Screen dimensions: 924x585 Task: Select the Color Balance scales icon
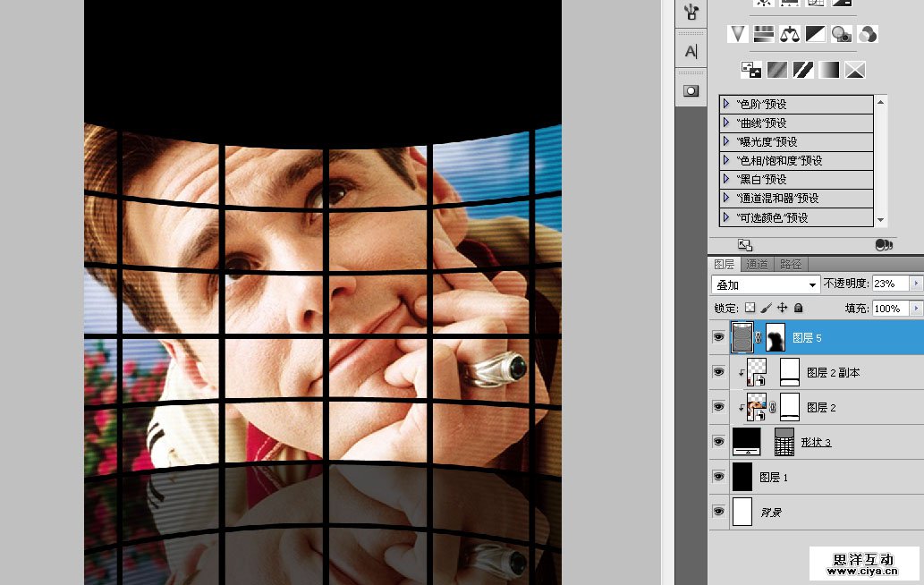pyautogui.click(x=789, y=34)
